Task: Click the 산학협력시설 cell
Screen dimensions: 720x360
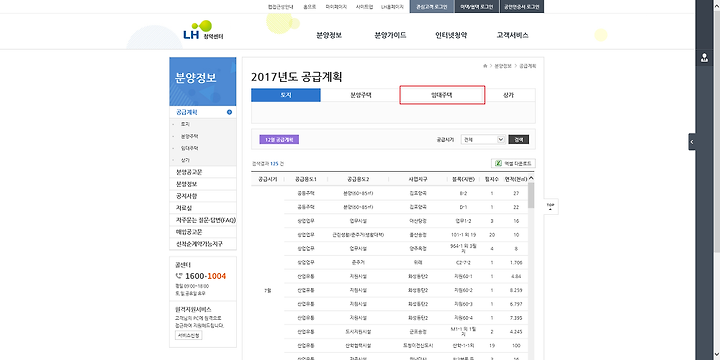Action: 358,345
